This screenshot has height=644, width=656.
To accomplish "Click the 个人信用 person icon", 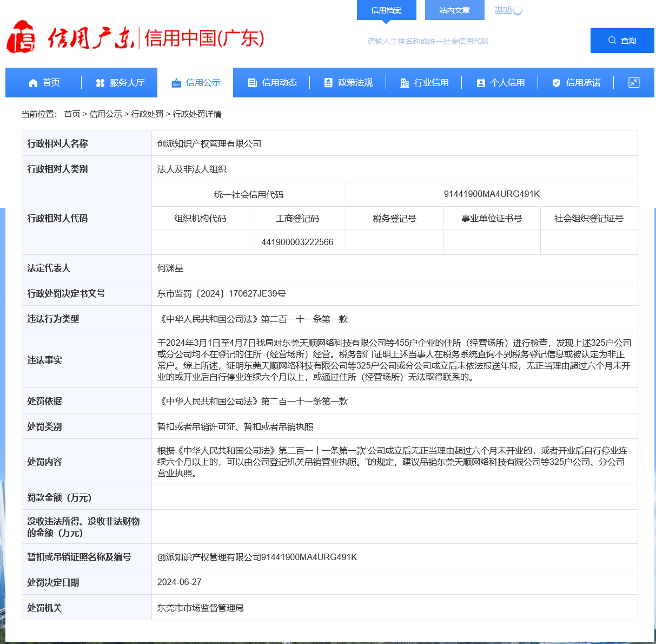I will [480, 83].
